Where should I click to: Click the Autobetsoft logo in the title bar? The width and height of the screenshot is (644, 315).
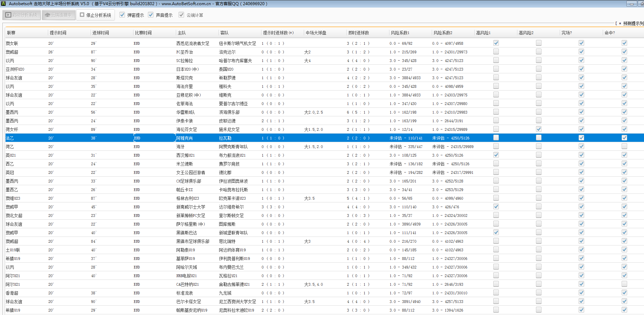[x=3, y=4]
